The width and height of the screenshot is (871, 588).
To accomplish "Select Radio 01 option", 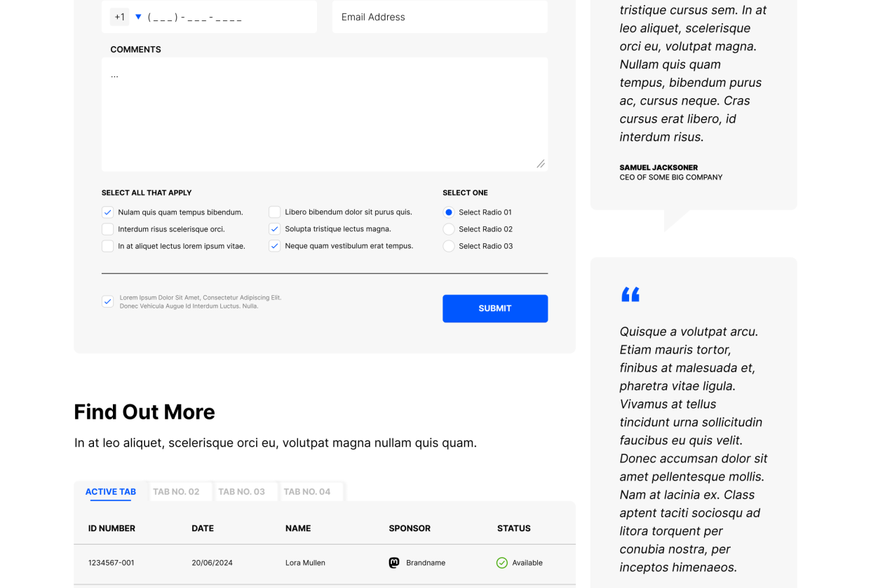I will pyautogui.click(x=449, y=212).
